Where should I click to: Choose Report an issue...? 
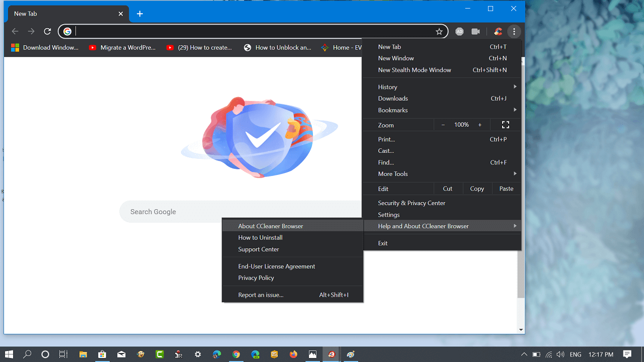(x=293, y=295)
